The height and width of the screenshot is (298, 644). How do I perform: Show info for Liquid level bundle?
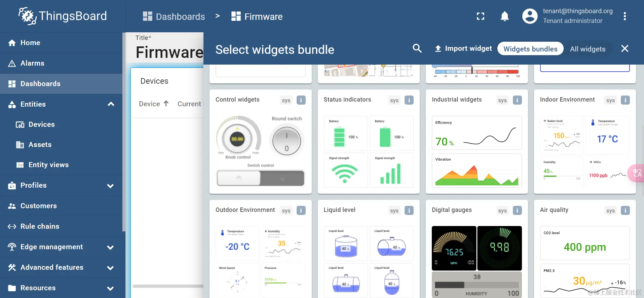(x=409, y=210)
